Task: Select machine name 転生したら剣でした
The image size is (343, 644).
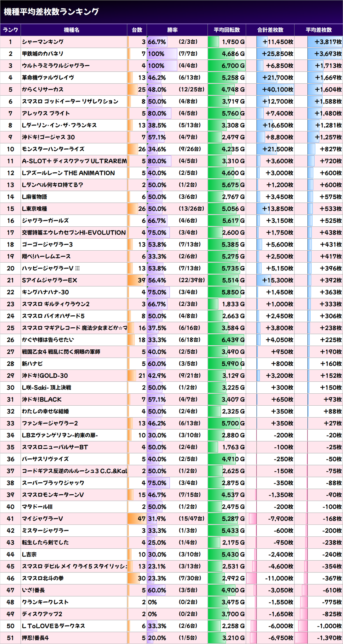Action: [45, 543]
